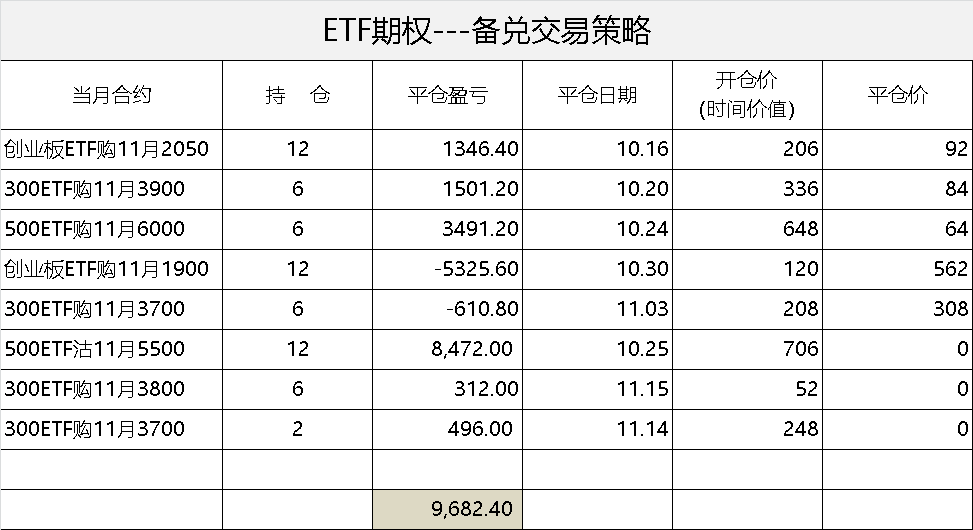Select the loss value -5325.60 cell
The width and height of the screenshot is (973, 530).
(447, 269)
